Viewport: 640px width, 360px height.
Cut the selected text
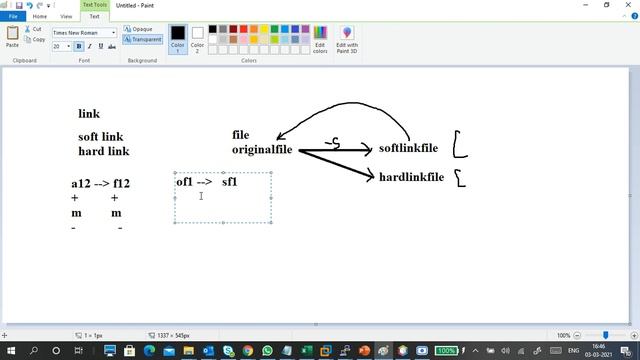(33, 29)
